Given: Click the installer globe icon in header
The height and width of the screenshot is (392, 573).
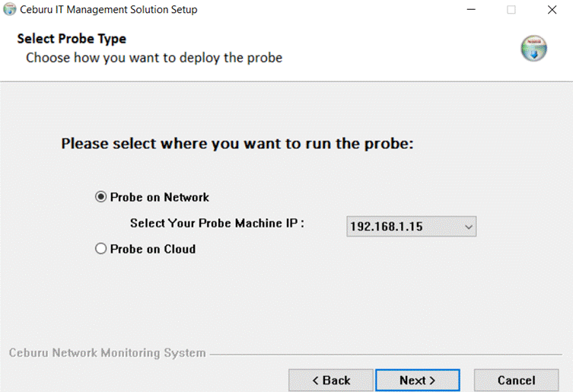Looking at the screenshot, I should [x=533, y=48].
